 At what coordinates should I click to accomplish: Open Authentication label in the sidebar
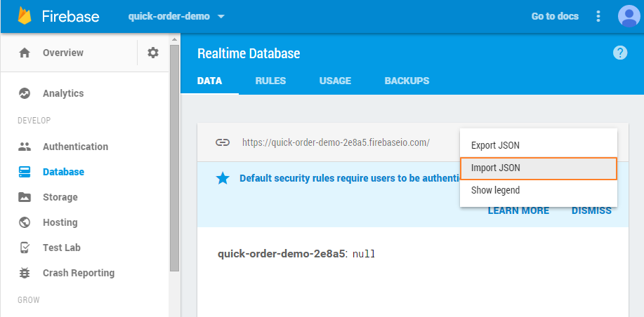tap(76, 147)
